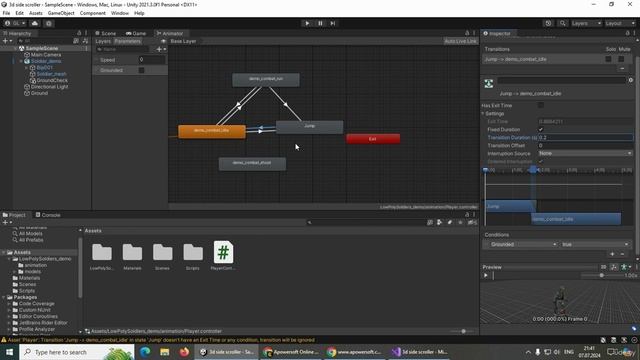The image size is (640, 360).
Task: Open the preview avatar selection icon
Action: click(x=625, y=267)
